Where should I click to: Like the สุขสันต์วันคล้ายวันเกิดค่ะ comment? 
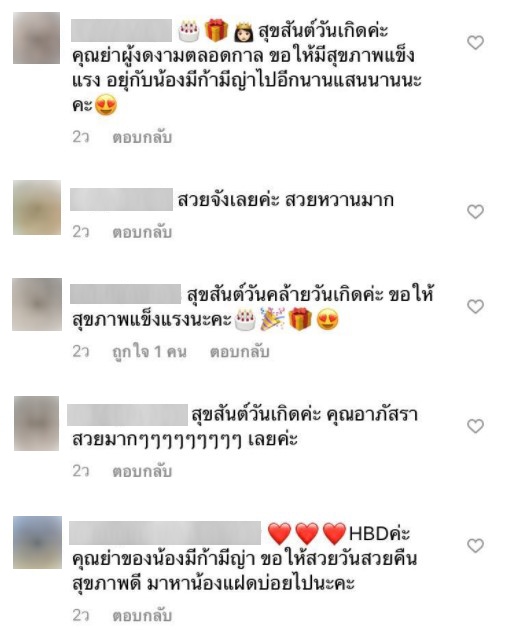(475, 306)
